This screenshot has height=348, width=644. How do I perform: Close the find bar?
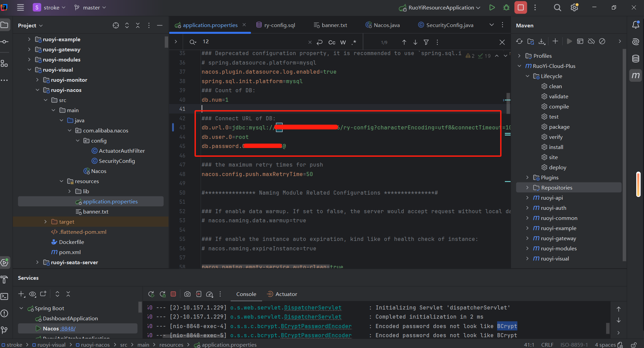click(x=502, y=42)
